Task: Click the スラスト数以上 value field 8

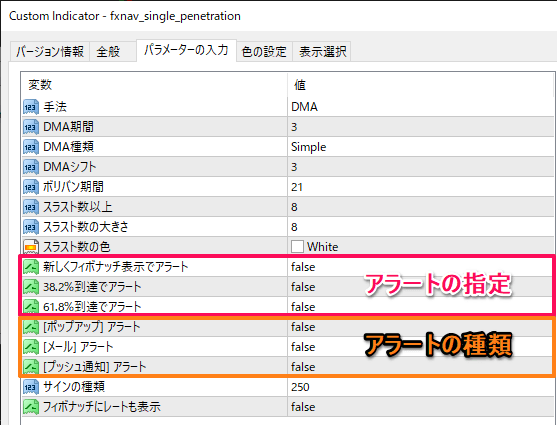Action: (421, 207)
